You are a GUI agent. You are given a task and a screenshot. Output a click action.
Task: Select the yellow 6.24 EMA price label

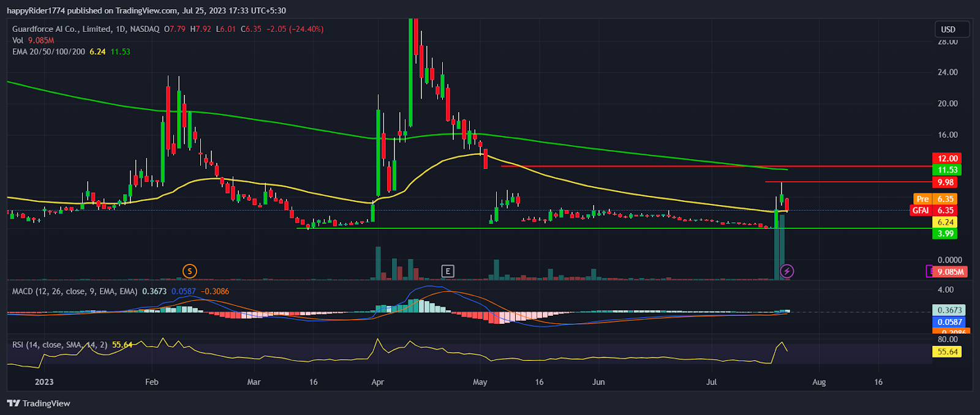[x=944, y=222]
